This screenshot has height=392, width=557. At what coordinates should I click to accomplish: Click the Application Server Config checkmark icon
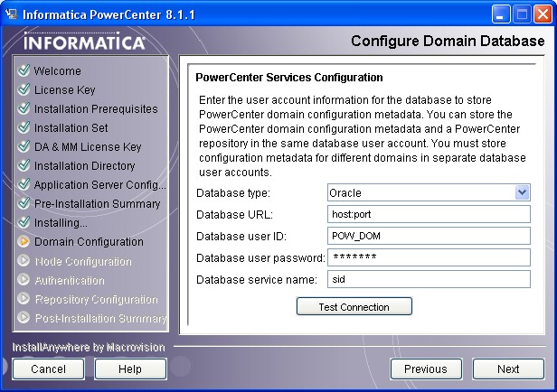(24, 184)
